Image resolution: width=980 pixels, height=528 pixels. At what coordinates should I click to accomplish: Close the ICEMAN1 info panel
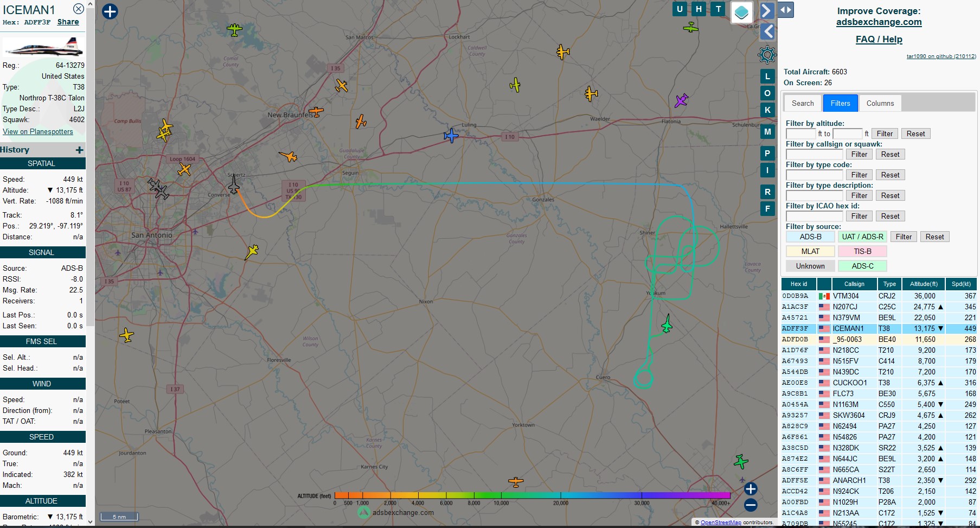(79, 9)
